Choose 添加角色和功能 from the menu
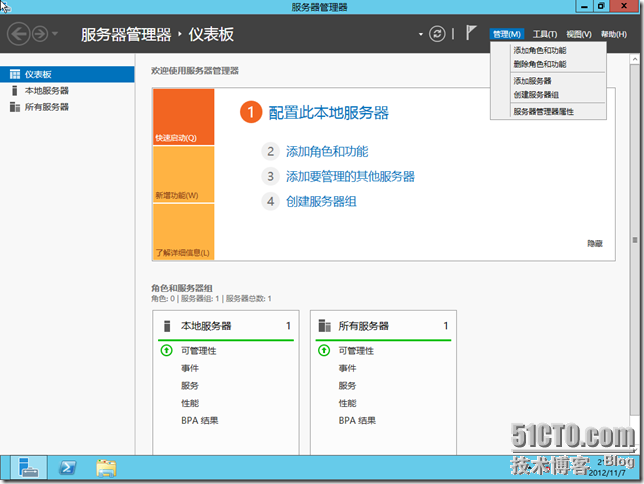This screenshot has width=644, height=484. (540, 50)
